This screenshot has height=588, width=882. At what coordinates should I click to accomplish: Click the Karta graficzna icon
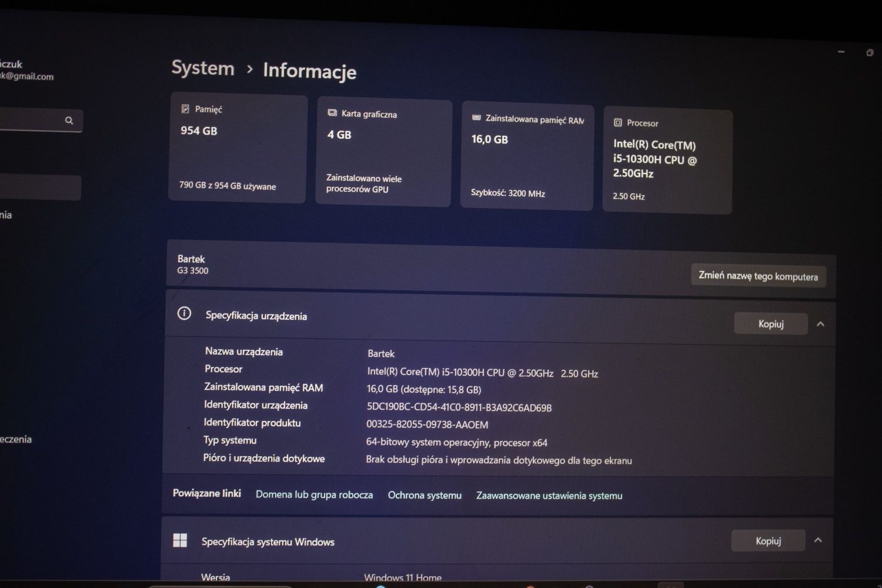click(332, 113)
